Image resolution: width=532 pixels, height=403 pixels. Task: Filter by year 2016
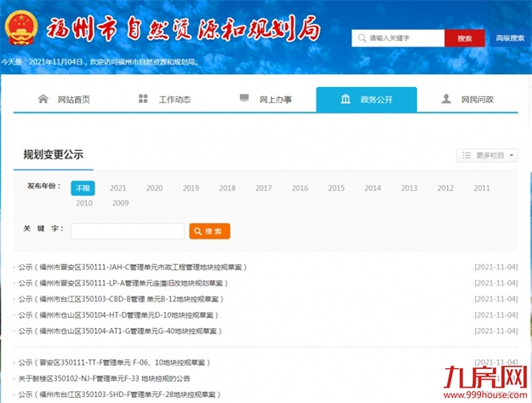point(300,188)
